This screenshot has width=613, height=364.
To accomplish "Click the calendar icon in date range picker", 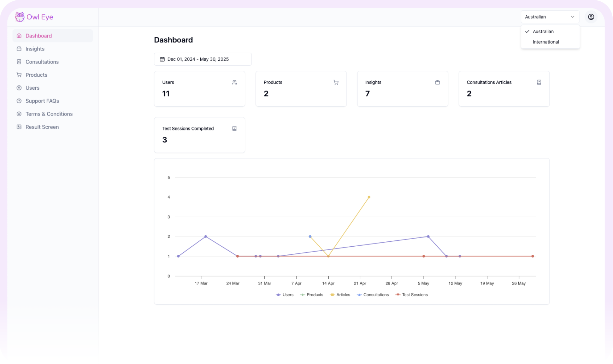I will (162, 59).
